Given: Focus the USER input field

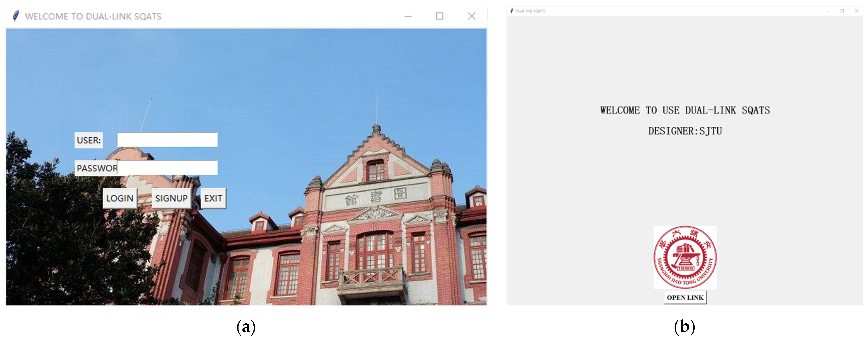Looking at the screenshot, I should (x=167, y=140).
